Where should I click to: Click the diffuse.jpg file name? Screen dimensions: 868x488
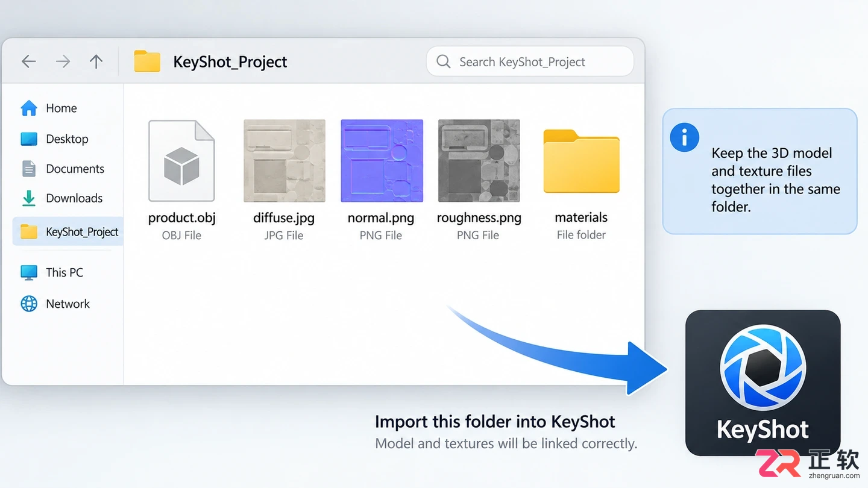(284, 217)
